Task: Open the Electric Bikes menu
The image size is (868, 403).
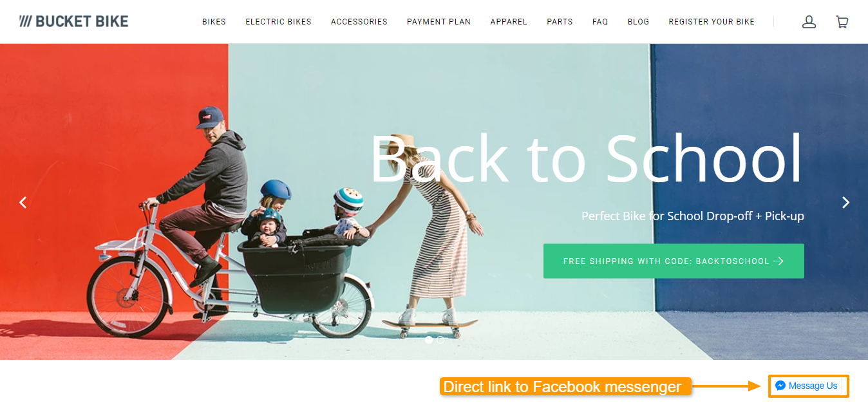Action: [278, 22]
